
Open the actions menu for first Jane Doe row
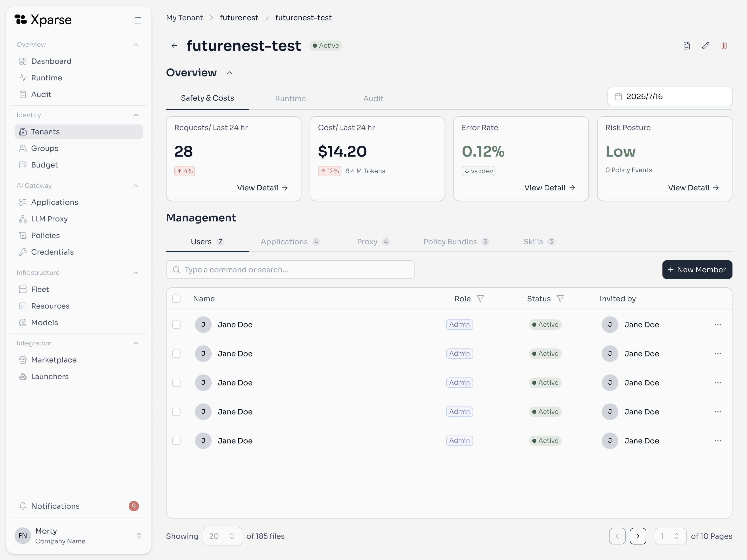718,324
